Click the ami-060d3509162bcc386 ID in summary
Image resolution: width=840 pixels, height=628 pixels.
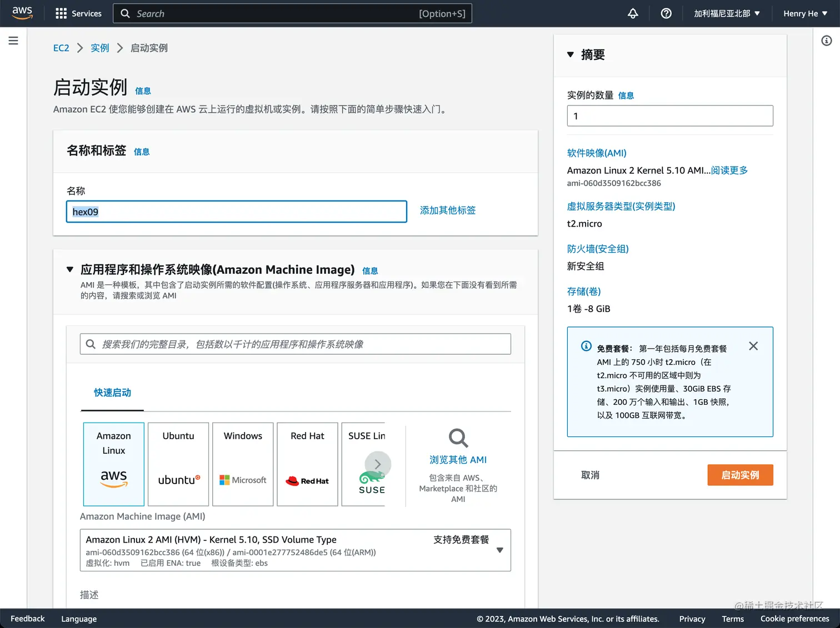pos(614,183)
